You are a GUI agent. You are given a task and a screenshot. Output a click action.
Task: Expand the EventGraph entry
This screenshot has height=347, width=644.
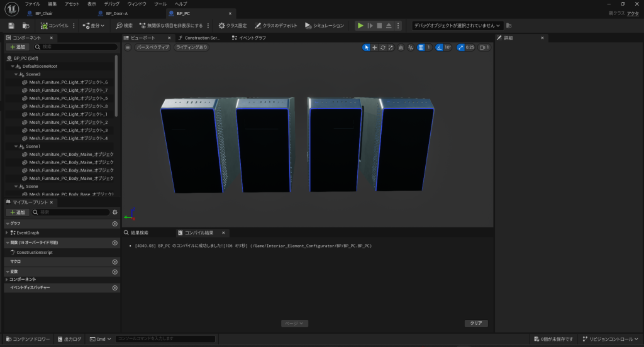(8, 233)
